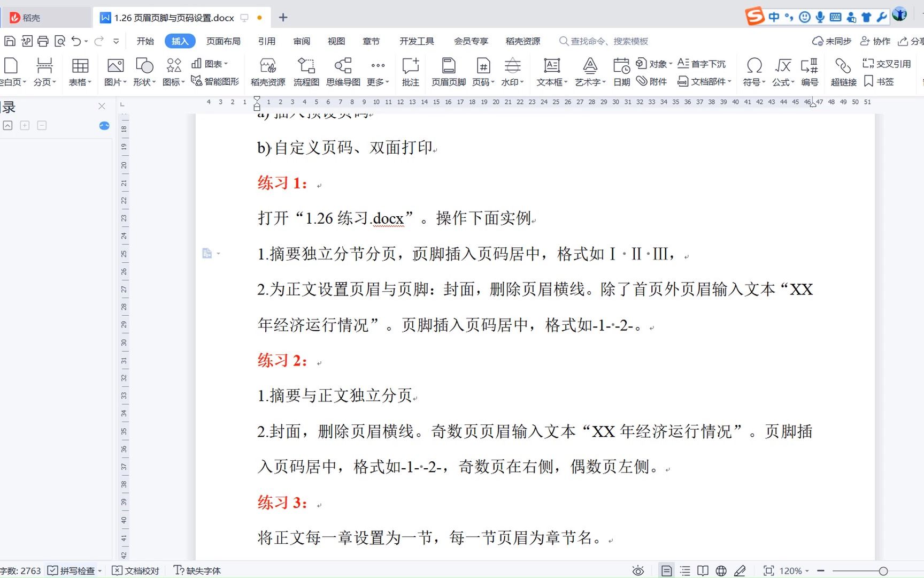Switch to the 视图 ribbon tab
Viewport: 924px width, 578px height.
336,41
